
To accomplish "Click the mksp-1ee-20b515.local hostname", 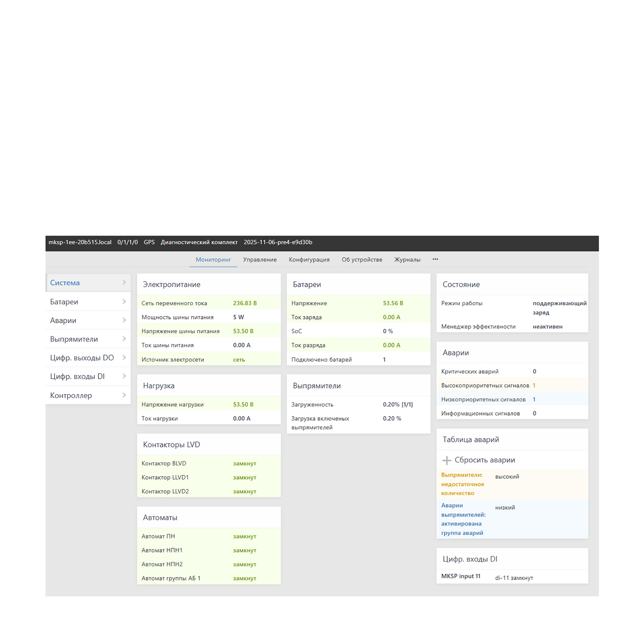I will pyautogui.click(x=80, y=243).
